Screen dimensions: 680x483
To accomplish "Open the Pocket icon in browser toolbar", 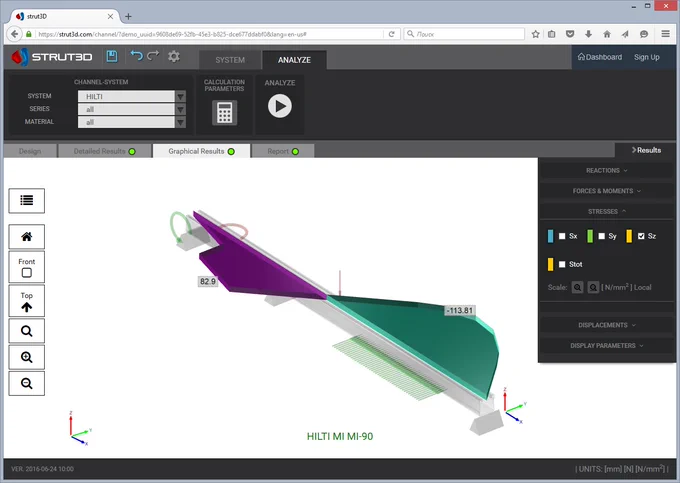I will [x=570, y=34].
